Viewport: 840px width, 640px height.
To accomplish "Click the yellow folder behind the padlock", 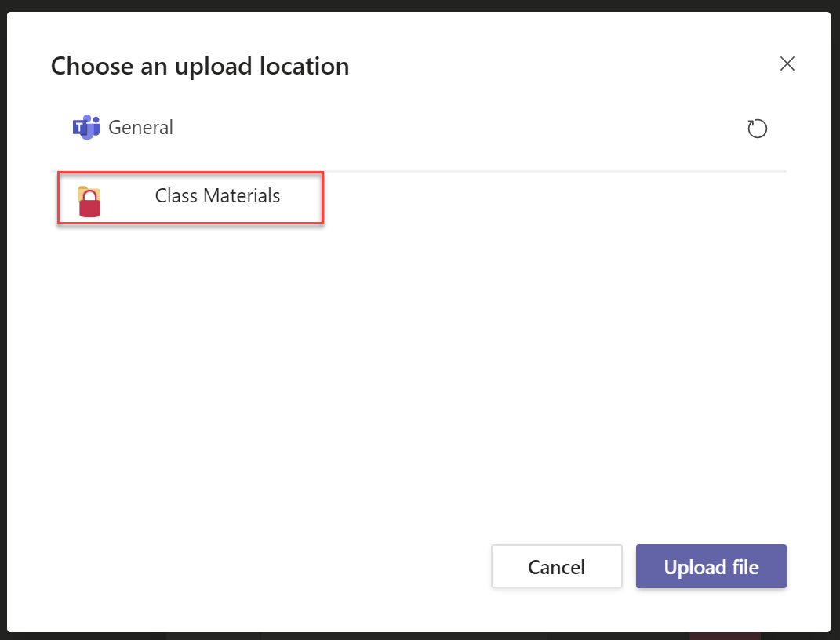I will [x=83, y=191].
